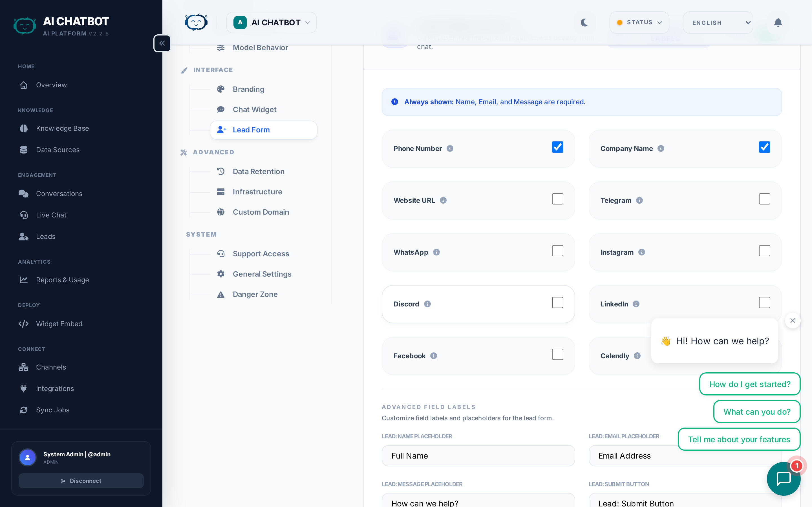812x507 pixels.
Task: Enable the LinkedIn checkbox
Action: 764,303
